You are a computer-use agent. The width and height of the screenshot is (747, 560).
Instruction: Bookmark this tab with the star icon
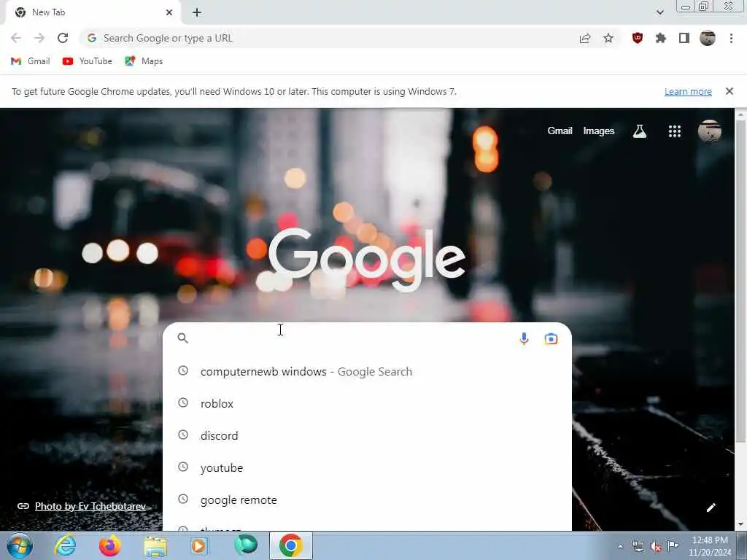608,38
